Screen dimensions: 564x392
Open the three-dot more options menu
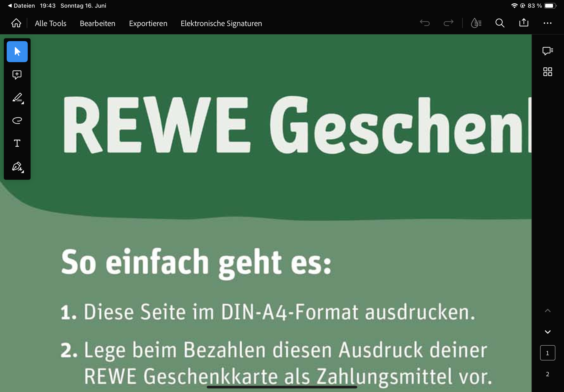(547, 23)
